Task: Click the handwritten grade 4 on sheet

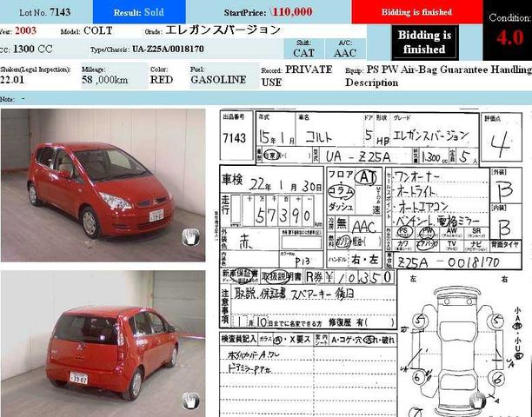Action: click(x=500, y=141)
